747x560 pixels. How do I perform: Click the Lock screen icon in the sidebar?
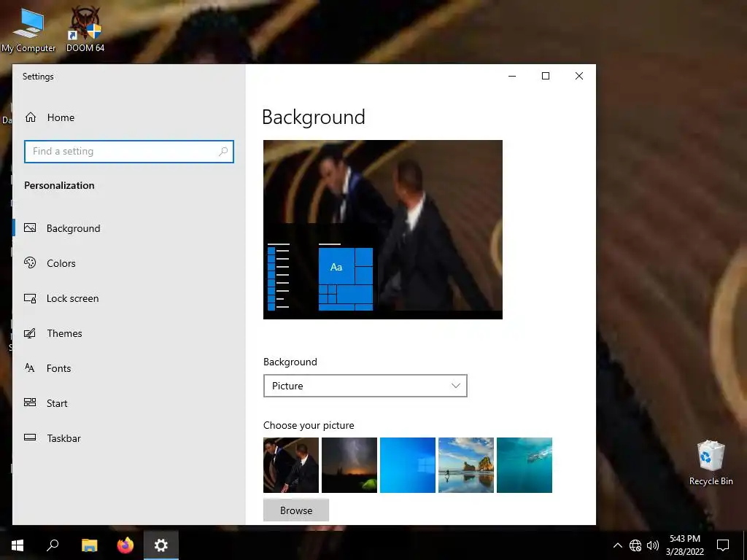(30, 298)
